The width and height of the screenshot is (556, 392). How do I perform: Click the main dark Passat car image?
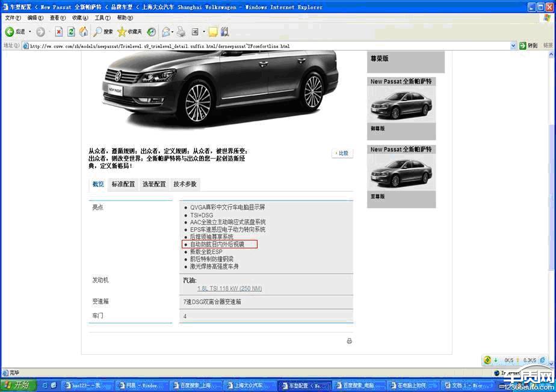tap(219, 87)
